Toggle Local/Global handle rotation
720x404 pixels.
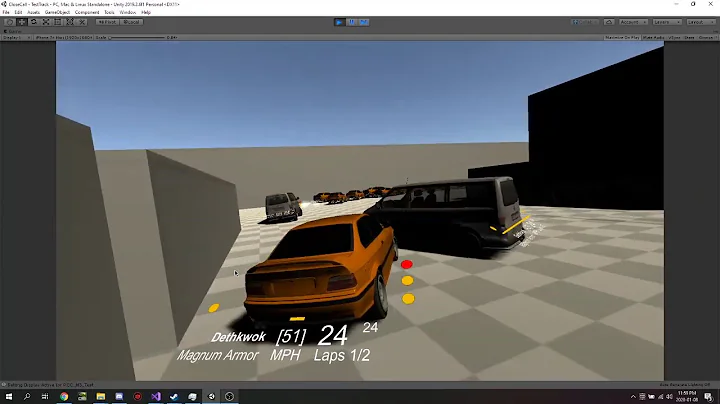click(131, 22)
